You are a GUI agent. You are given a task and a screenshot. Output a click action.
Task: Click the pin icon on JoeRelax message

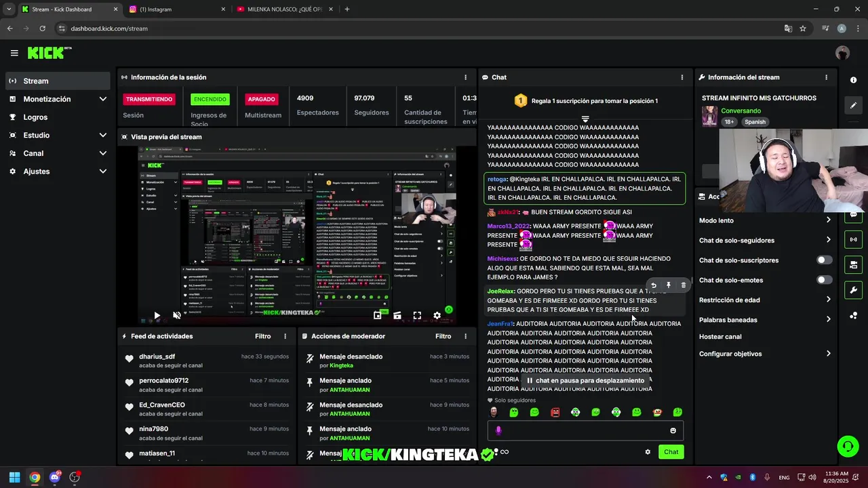(x=668, y=285)
